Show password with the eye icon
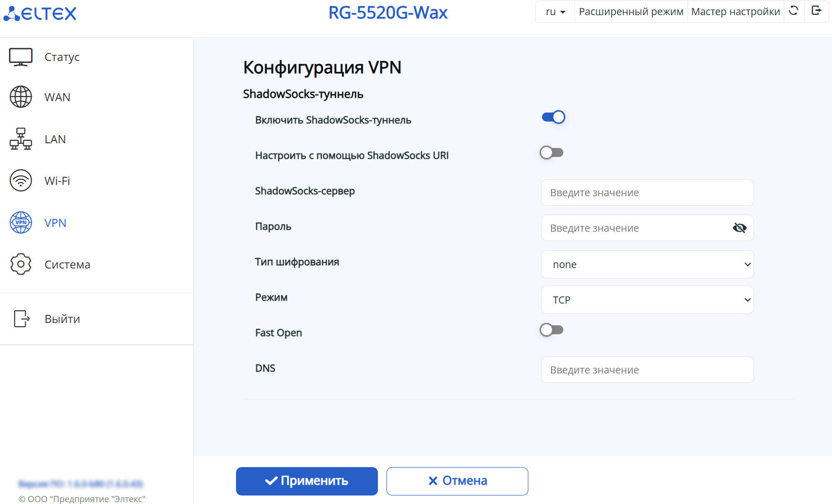This screenshot has height=504, width=832. coord(739,228)
